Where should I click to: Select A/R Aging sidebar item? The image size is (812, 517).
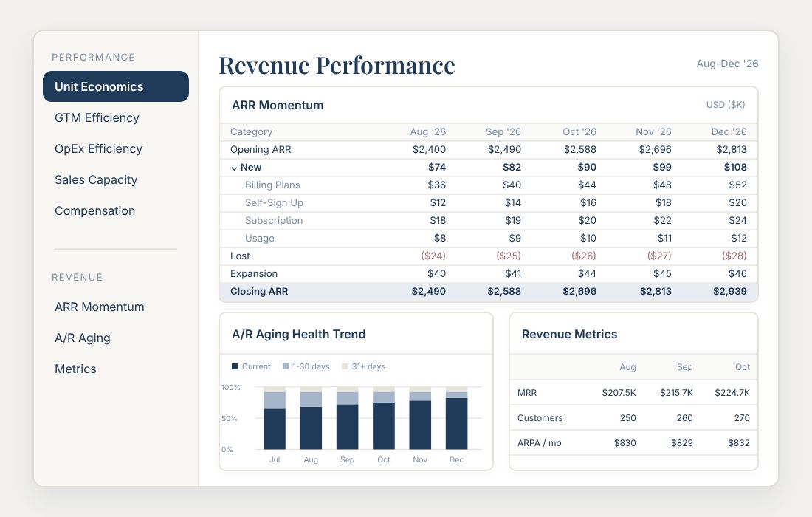tap(83, 338)
